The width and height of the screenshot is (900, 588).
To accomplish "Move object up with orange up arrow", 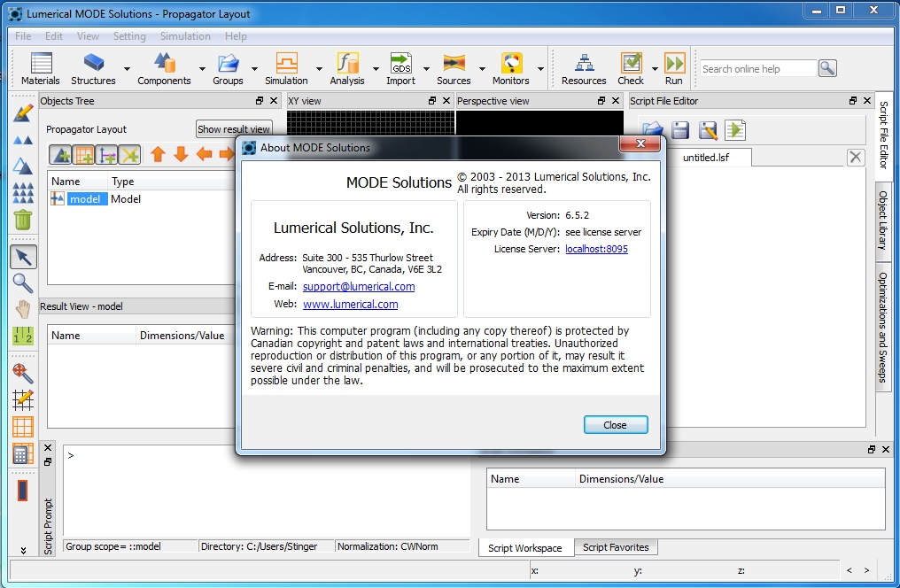I will (159, 154).
